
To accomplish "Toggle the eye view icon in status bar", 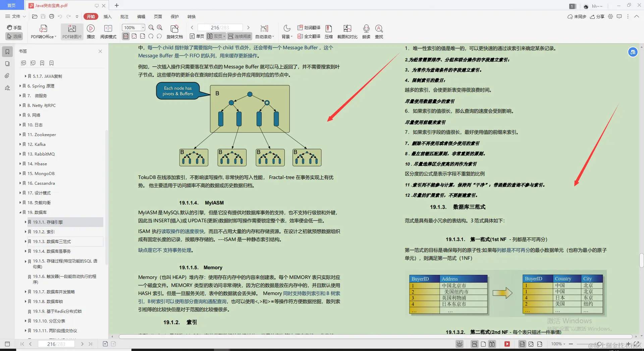I will point(459,344).
